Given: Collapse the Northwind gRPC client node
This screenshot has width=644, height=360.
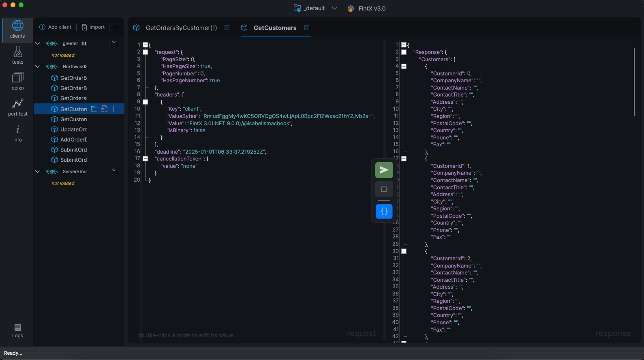Looking at the screenshot, I should 38,66.
